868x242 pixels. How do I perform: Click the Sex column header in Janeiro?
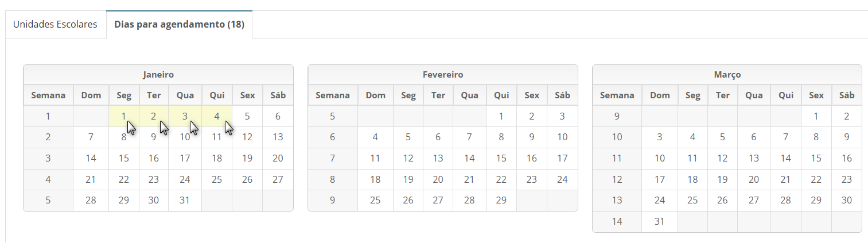tap(247, 95)
